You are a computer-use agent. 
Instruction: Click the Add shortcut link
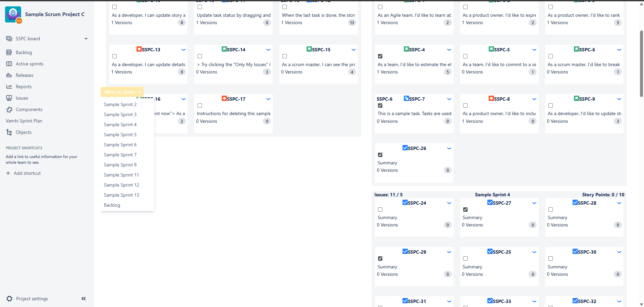point(27,173)
